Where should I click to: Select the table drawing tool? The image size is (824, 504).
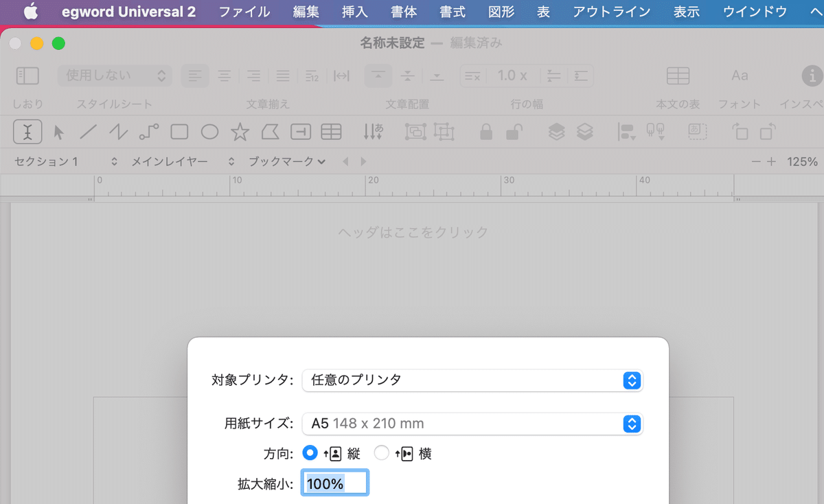click(x=331, y=131)
